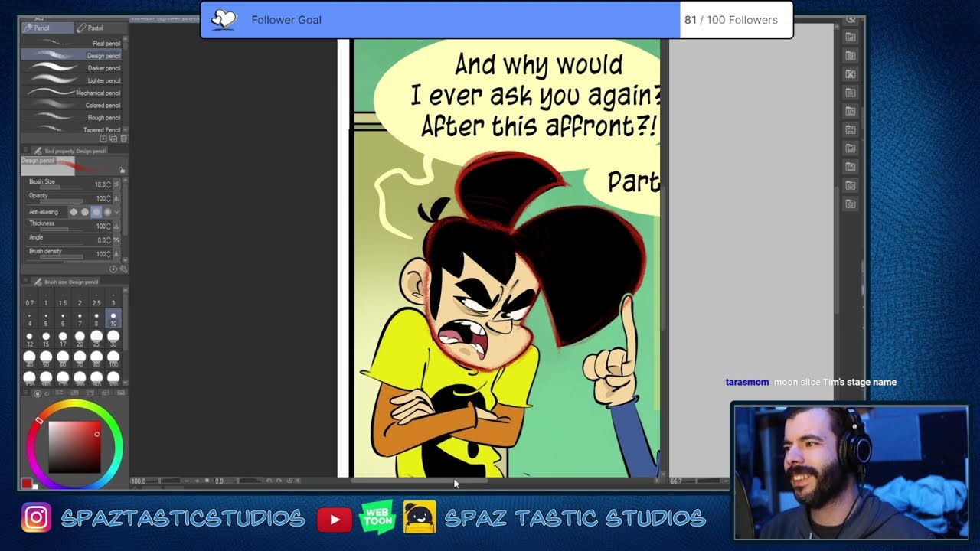Image resolution: width=980 pixels, height=551 pixels.
Task: Click the delete sub tool trash icon
Action: 123,139
